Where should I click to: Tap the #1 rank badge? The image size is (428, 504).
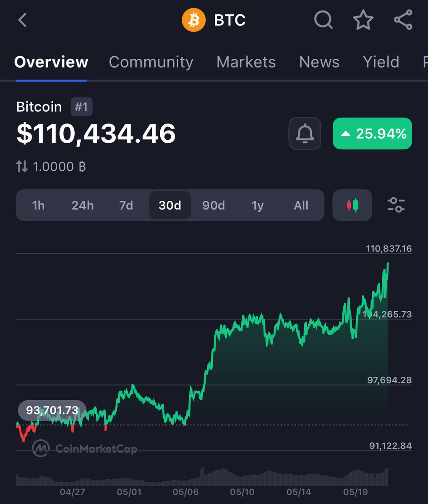pyautogui.click(x=81, y=107)
